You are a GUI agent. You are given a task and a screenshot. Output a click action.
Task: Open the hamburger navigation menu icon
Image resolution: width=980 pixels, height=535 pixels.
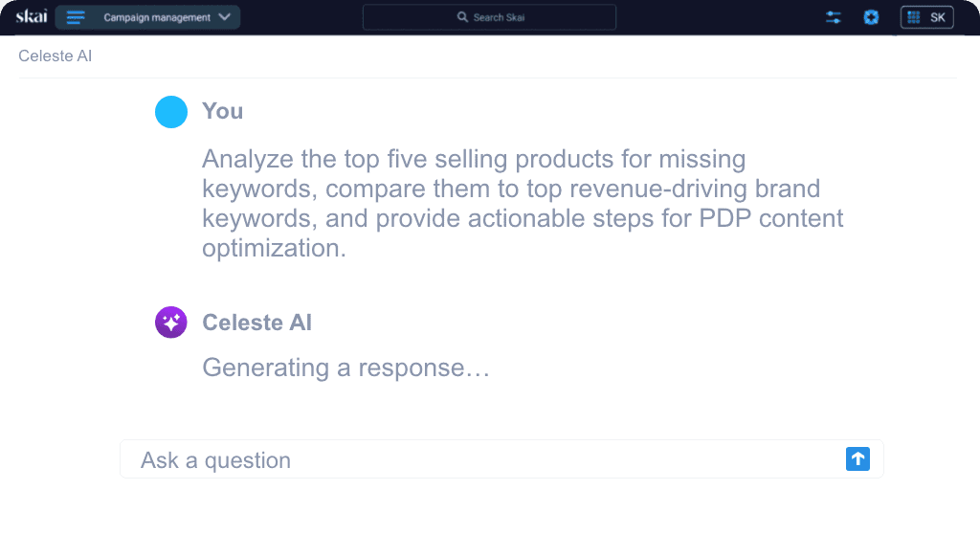(x=76, y=17)
